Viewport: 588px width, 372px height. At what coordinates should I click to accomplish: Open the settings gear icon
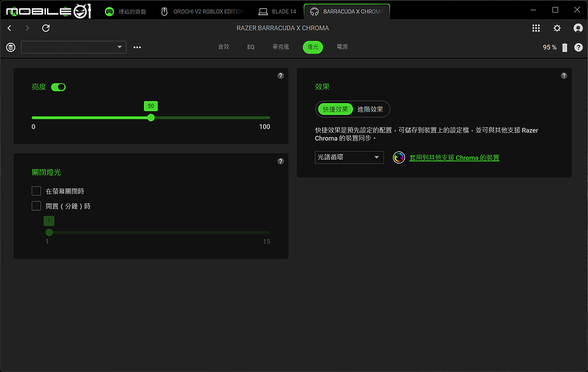[x=557, y=28]
